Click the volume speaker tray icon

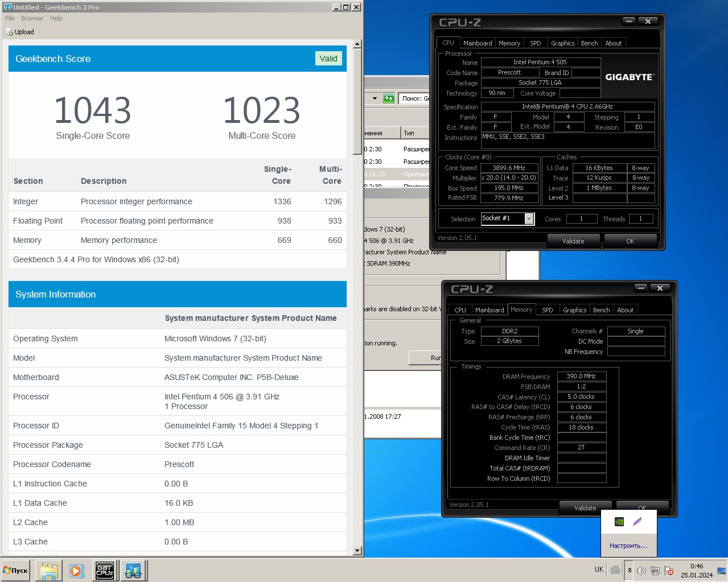click(x=641, y=570)
